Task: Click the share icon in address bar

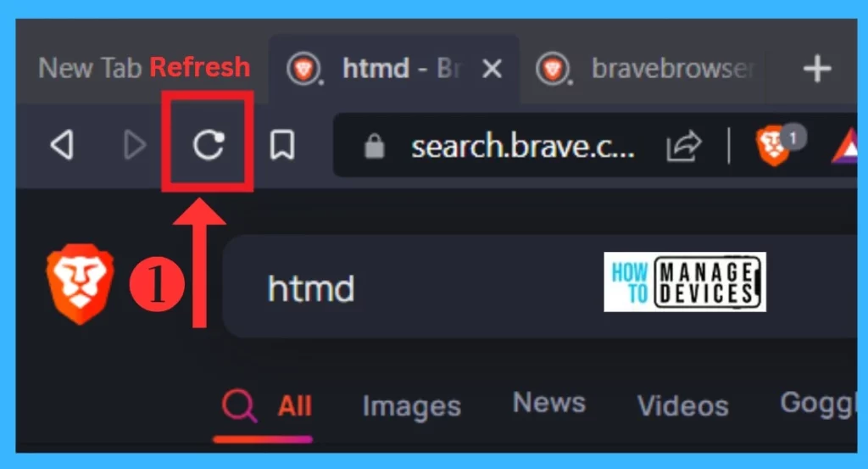Action: (684, 146)
